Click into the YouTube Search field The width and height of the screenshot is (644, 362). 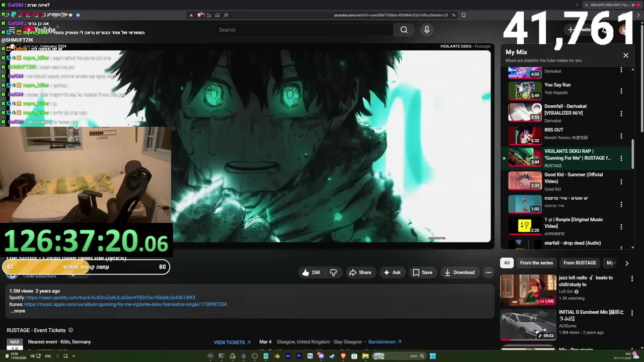pos(304,30)
